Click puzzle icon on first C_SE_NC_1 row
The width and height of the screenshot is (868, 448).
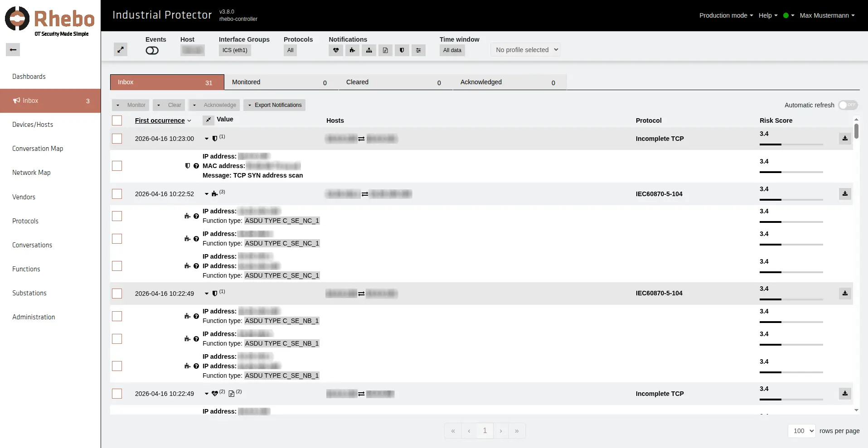pos(187,216)
